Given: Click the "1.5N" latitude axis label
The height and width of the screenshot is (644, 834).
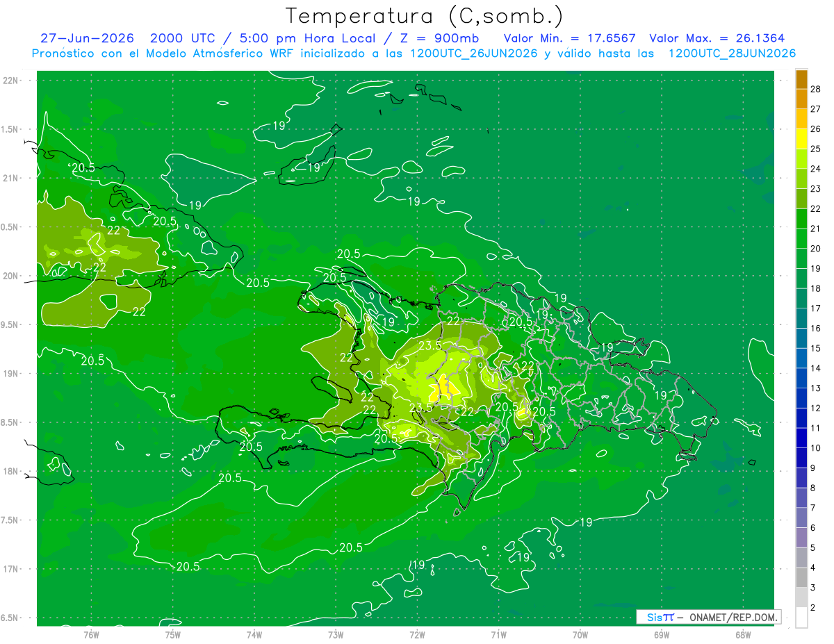Looking at the screenshot, I should (x=10, y=129).
